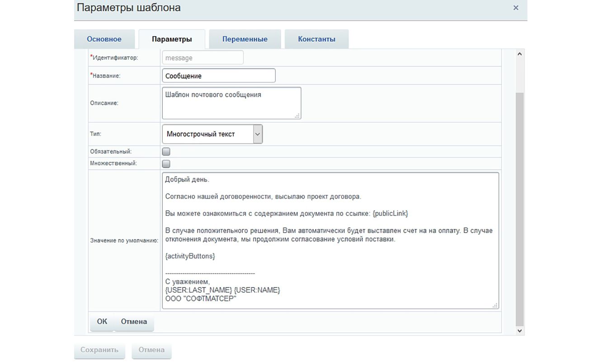Click the Название field containing Сообщение
The width and height of the screenshot is (602, 364).
[219, 75]
